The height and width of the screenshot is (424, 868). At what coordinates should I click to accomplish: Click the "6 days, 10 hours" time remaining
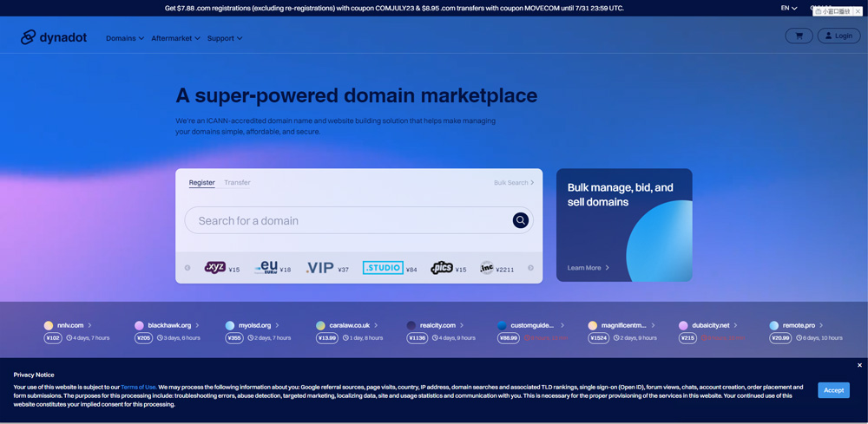(x=823, y=338)
